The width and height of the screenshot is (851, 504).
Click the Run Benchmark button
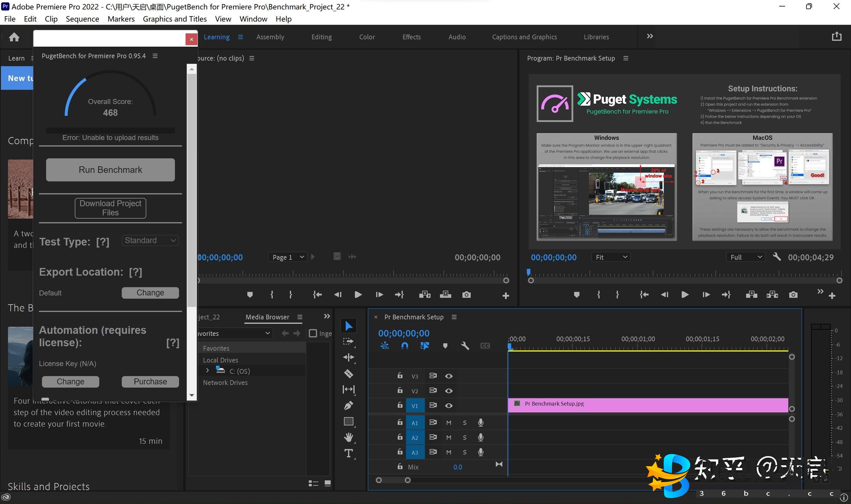tap(111, 170)
